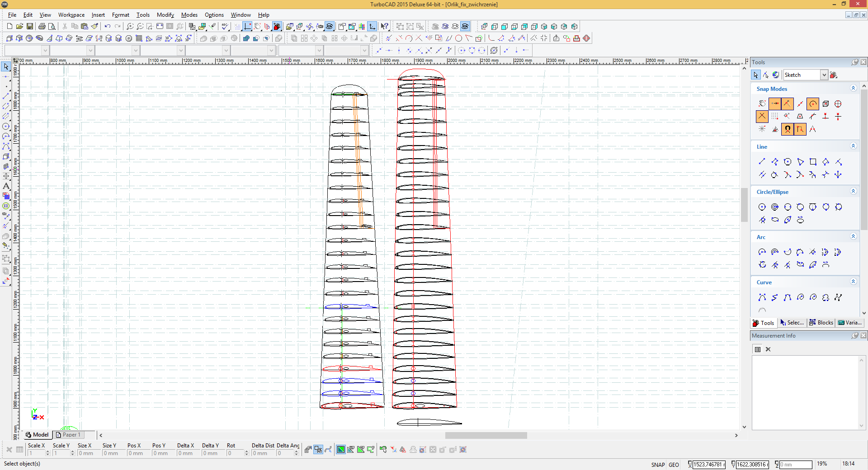
Task: Toggle the Grid snap mode
Action: pos(775,117)
